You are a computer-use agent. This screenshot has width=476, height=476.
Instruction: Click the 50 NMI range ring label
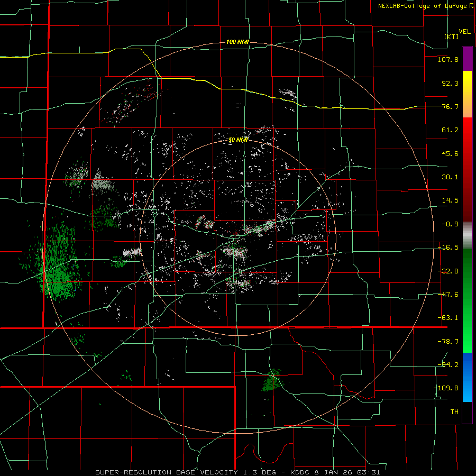click(239, 140)
